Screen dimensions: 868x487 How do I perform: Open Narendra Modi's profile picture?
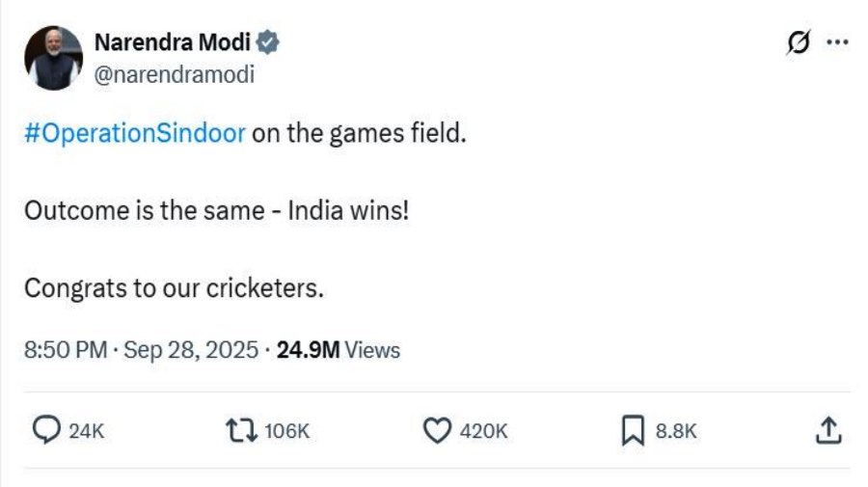tap(53, 58)
